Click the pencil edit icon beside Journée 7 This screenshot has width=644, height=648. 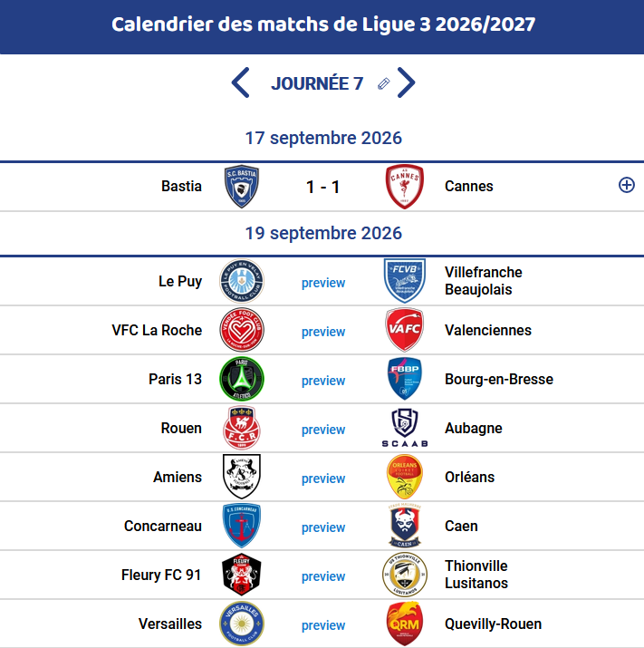pos(384,83)
